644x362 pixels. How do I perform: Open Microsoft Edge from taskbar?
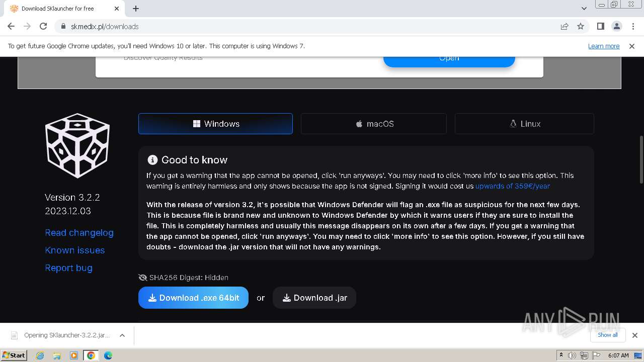pyautogui.click(x=108, y=355)
